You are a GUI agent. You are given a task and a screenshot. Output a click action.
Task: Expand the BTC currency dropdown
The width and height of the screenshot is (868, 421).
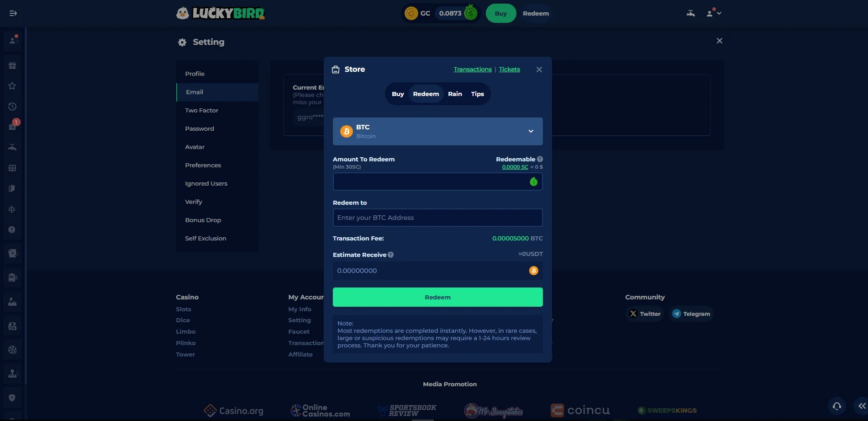531,131
